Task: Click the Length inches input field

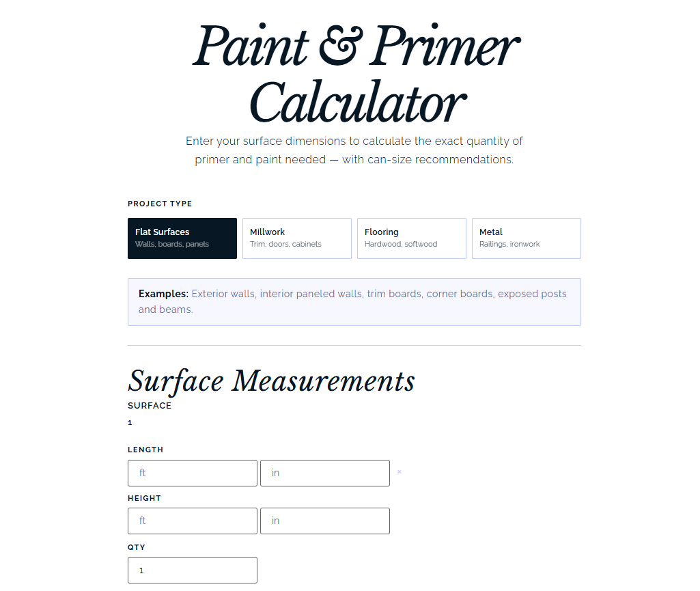Action: 325,473
